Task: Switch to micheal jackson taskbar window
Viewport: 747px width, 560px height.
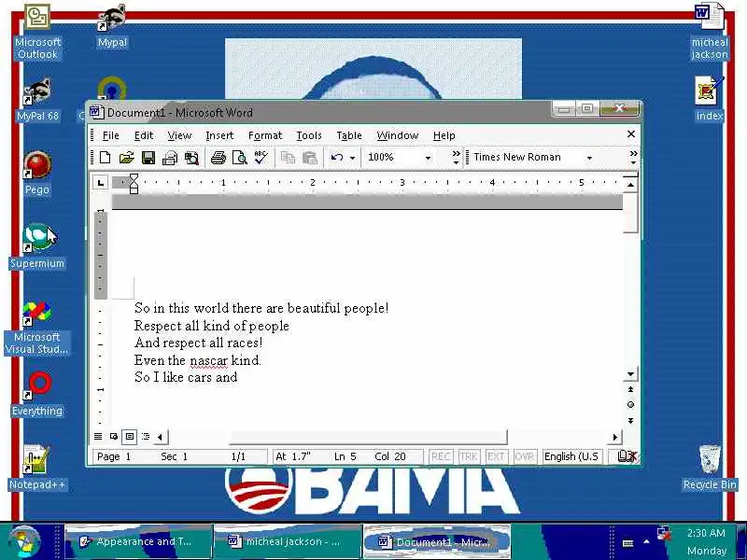Action: tap(287, 541)
